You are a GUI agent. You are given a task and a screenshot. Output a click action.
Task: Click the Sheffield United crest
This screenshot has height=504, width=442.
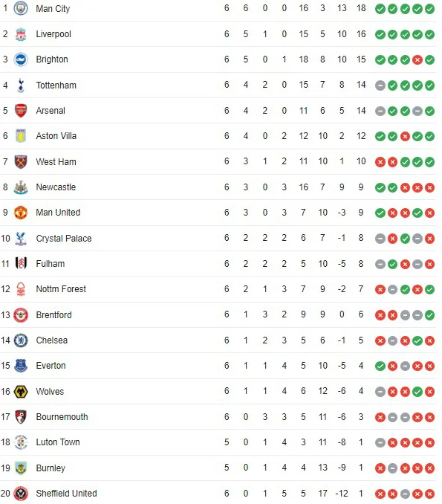[21, 494]
